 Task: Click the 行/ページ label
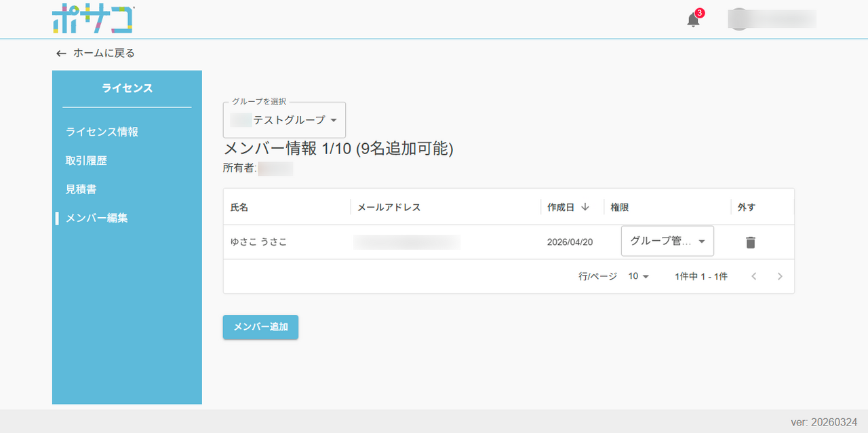(x=597, y=276)
